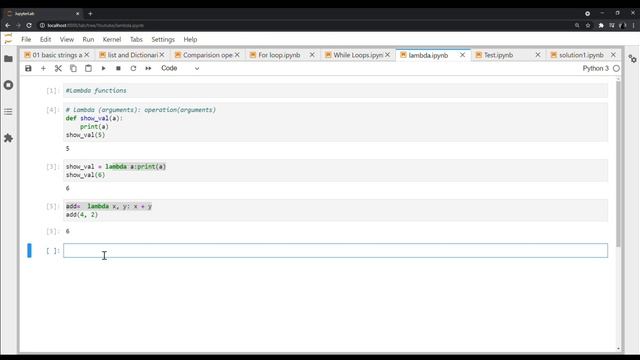The width and height of the screenshot is (640, 360).
Task: Click the 'add= lambda x, y: x + y' line
Action: tap(109, 206)
